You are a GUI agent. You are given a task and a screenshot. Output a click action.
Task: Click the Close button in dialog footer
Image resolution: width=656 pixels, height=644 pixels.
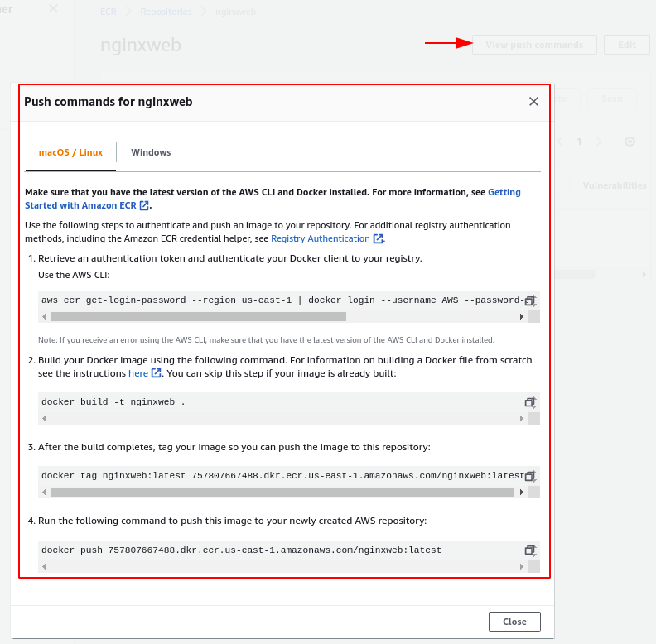point(514,622)
